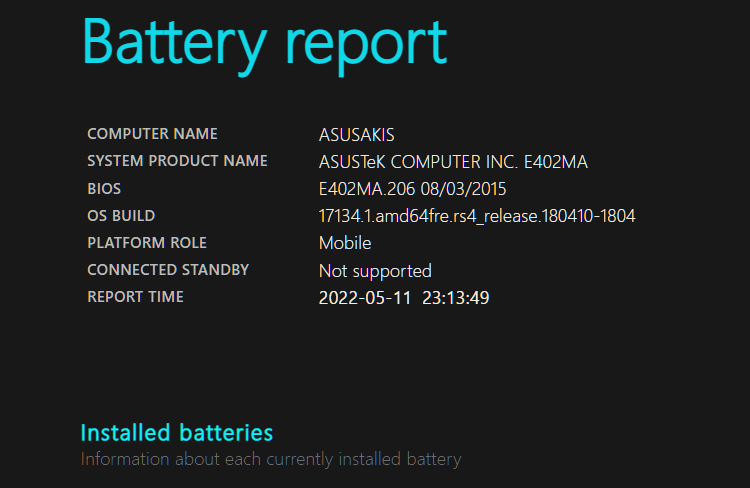Select the SYSTEM PRODUCT NAME label

coord(177,161)
